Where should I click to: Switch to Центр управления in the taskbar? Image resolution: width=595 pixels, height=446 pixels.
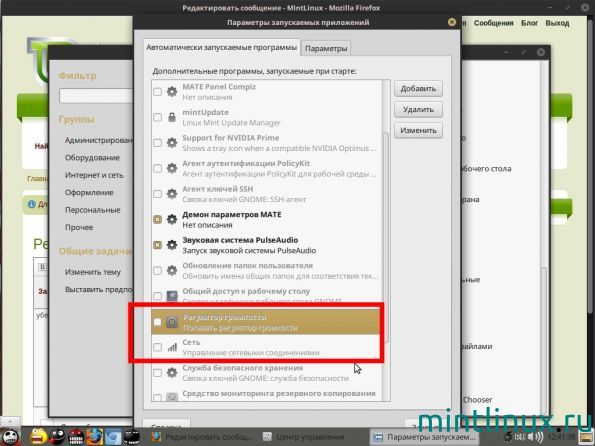click(305, 437)
